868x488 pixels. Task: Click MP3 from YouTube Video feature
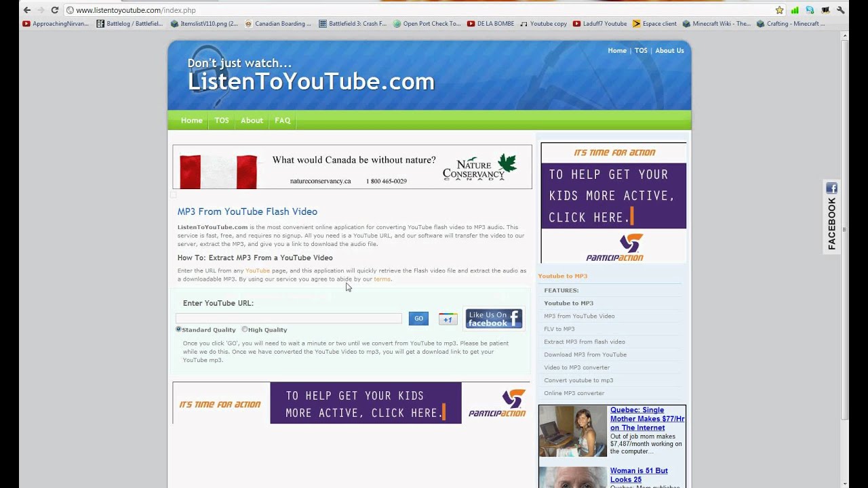point(579,317)
